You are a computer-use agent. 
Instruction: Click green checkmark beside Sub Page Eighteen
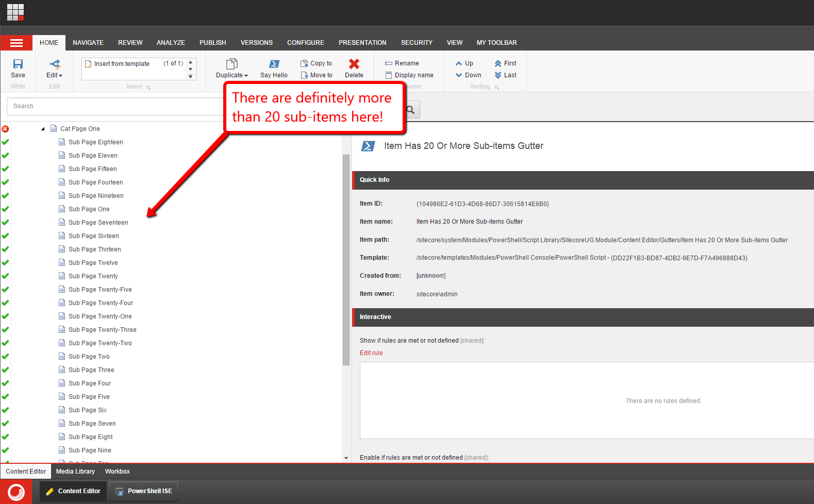[5, 142]
